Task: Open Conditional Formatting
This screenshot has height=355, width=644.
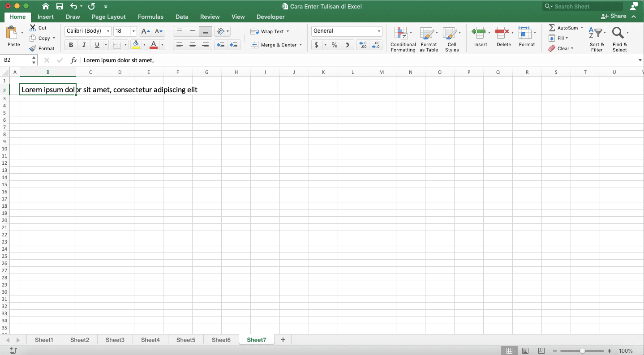Action: point(403,39)
